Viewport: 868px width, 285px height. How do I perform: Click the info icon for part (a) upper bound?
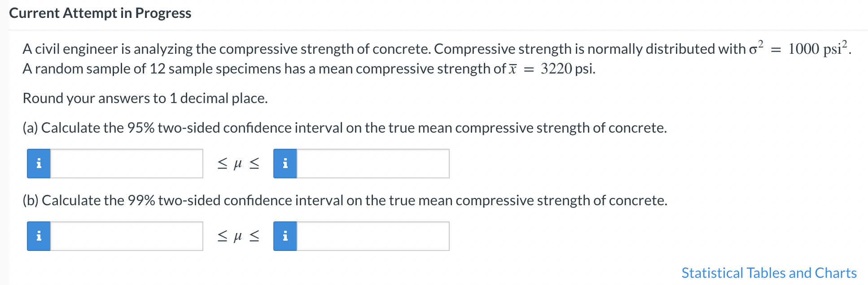[285, 164]
